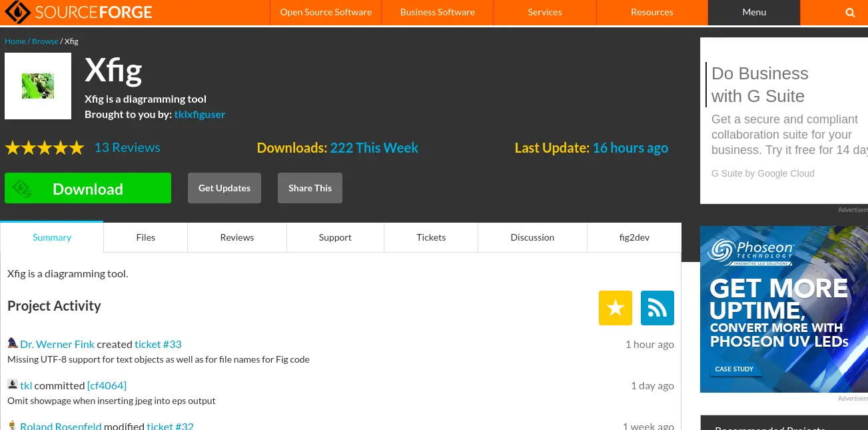Click the fifth star in the rating

pyautogui.click(x=77, y=147)
